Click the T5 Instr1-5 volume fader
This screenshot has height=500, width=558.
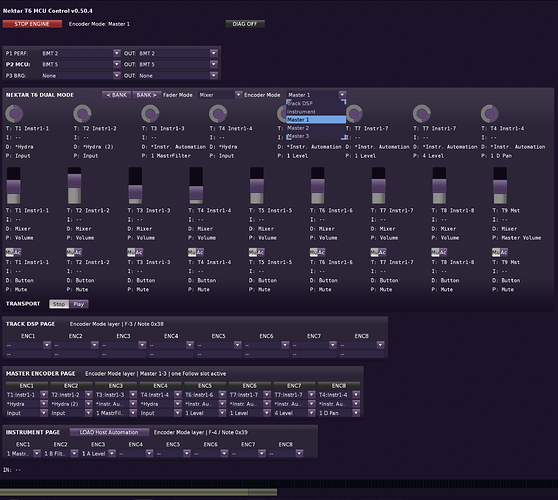click(x=257, y=185)
